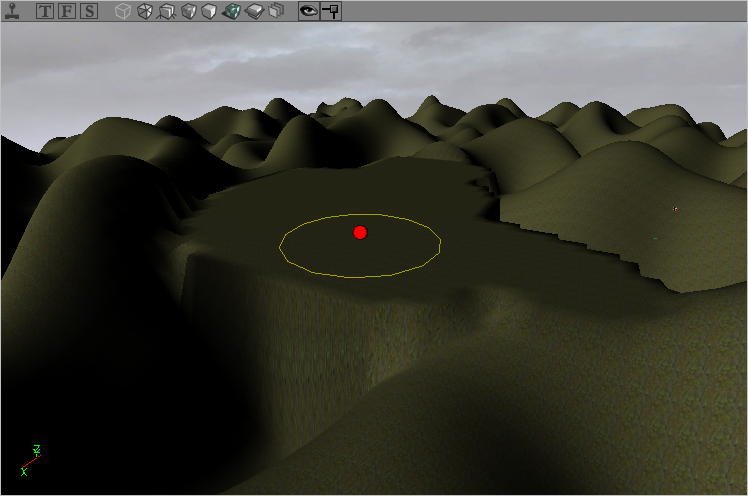Select the small green marker on hillside

point(656,238)
